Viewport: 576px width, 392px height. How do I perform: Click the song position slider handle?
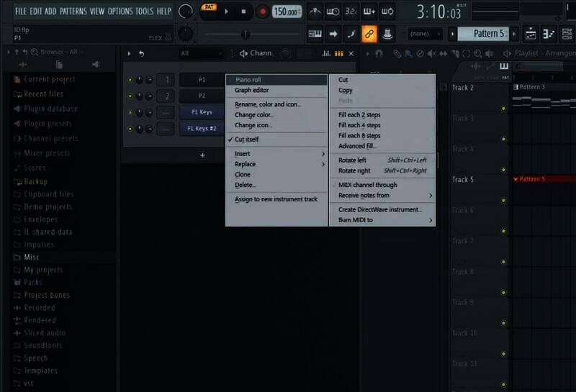[x=246, y=35]
